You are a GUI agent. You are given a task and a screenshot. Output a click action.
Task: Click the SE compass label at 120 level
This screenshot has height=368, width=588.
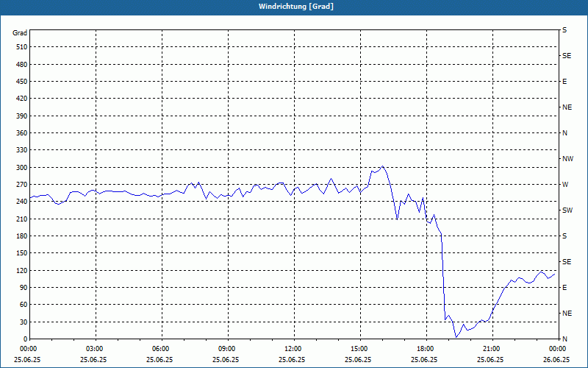[x=567, y=262]
